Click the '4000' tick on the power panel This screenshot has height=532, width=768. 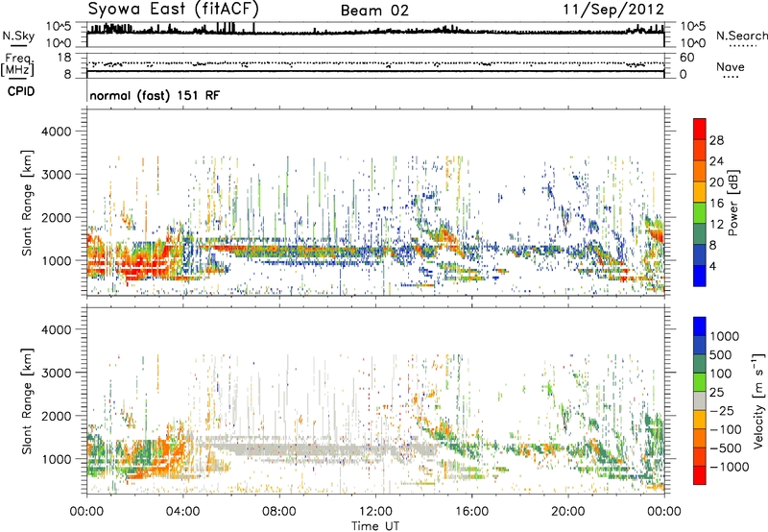pyautogui.click(x=57, y=132)
